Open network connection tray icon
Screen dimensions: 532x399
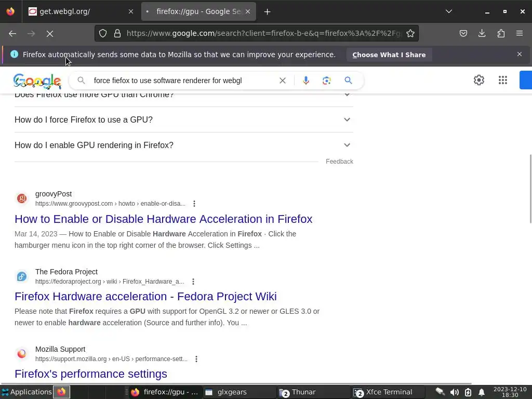click(x=440, y=392)
